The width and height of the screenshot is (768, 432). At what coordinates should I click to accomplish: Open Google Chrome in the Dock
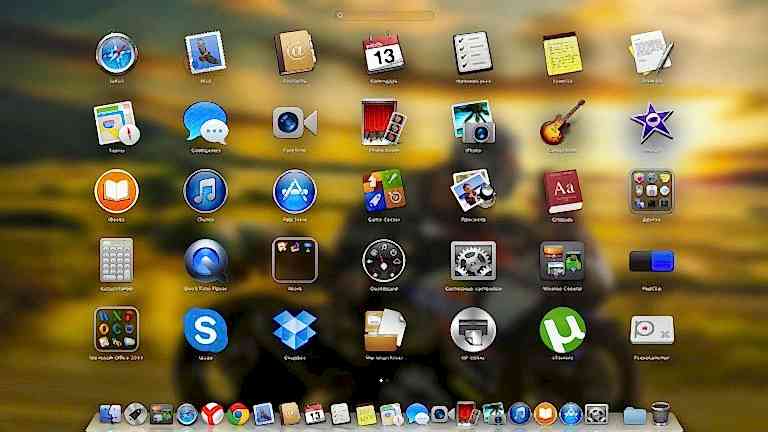(238, 414)
